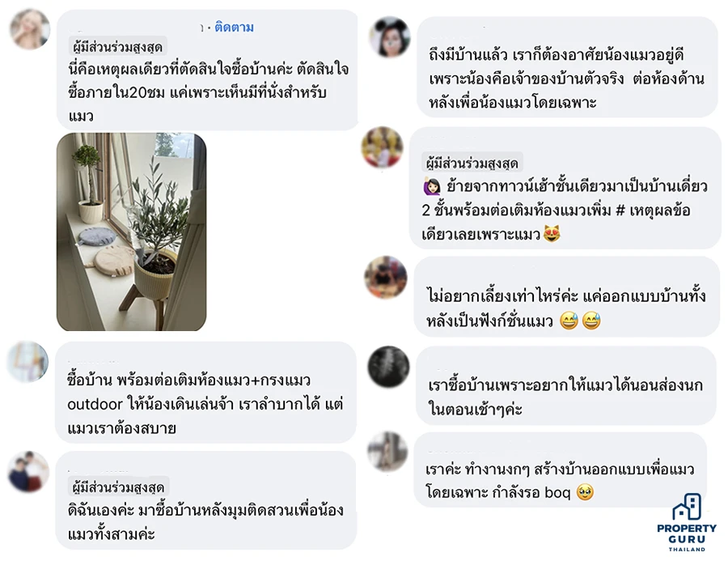Open the windowsill plant photo attachment
The height and width of the screenshot is (561, 728).
click(131, 232)
